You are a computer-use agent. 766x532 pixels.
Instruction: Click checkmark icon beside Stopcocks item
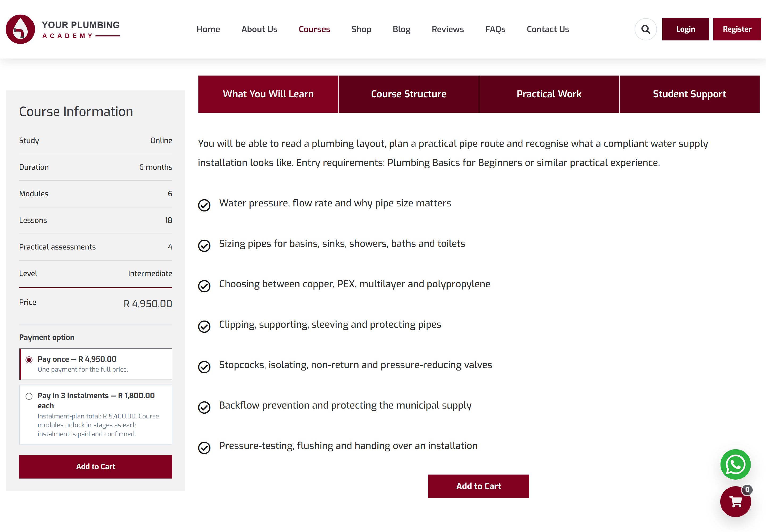tap(204, 367)
